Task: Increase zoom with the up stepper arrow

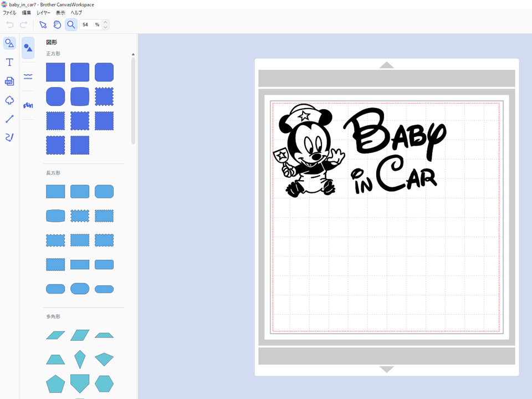Action: (105, 22)
